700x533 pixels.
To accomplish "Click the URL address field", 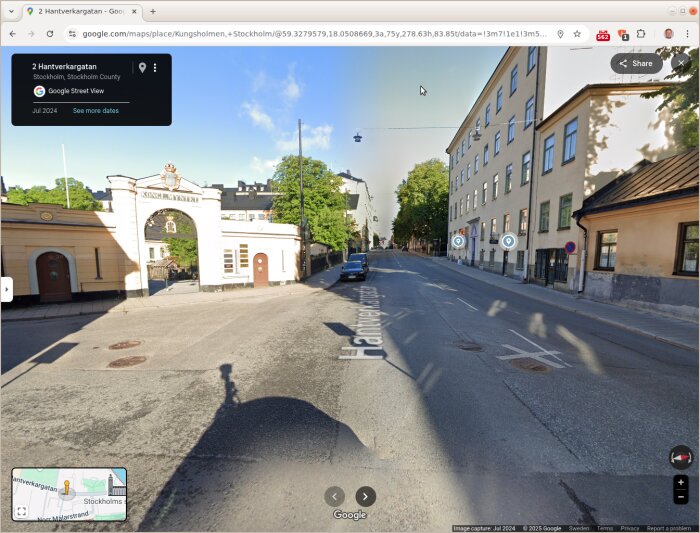I will [315, 34].
